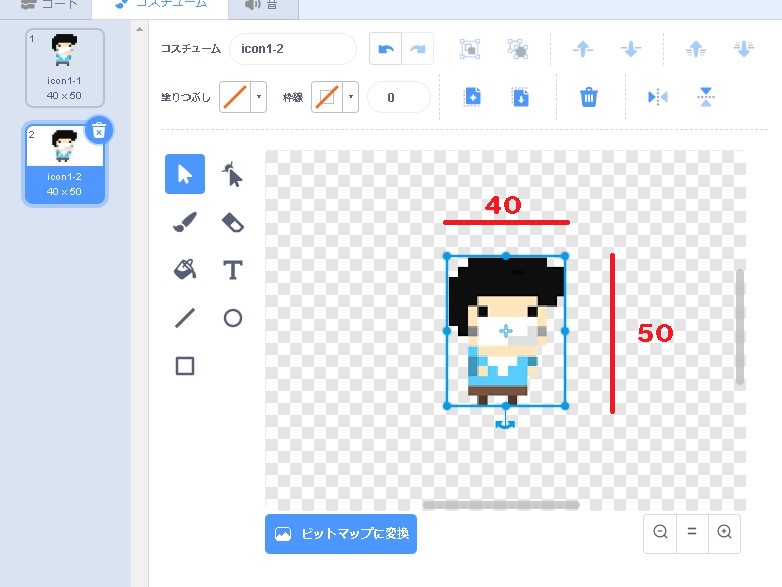
Task: Flip the costume horizontally
Action: [x=657, y=97]
